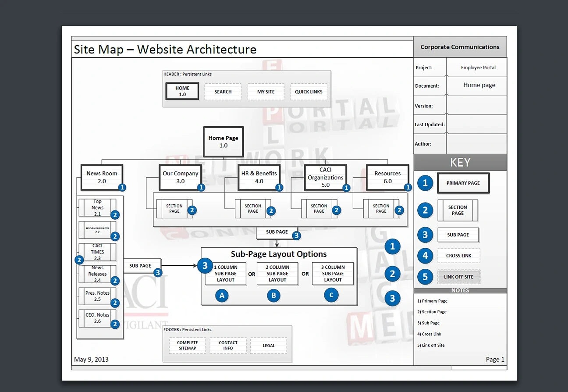Image resolution: width=568 pixels, height=392 pixels.
Task: Click the Our Company 3.0 box
Action: tap(180, 177)
